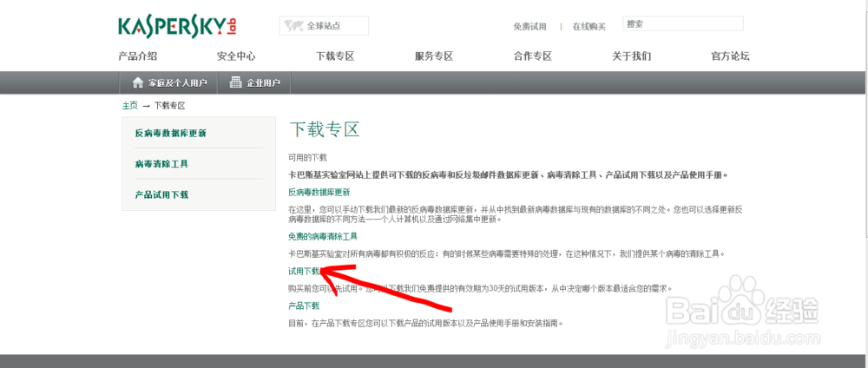
Task: Open the 在线购买 link in the header
Action: (589, 27)
